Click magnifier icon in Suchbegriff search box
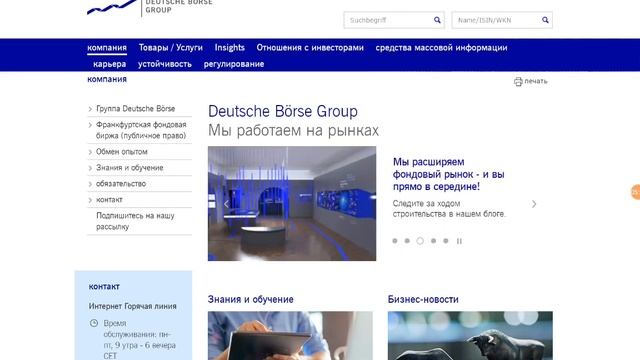This screenshot has height=360, width=640. pyautogui.click(x=437, y=20)
